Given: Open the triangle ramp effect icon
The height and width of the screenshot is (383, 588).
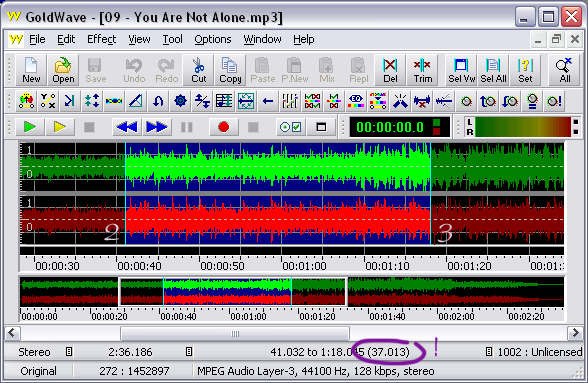Looking at the screenshot, I should point(136,101).
